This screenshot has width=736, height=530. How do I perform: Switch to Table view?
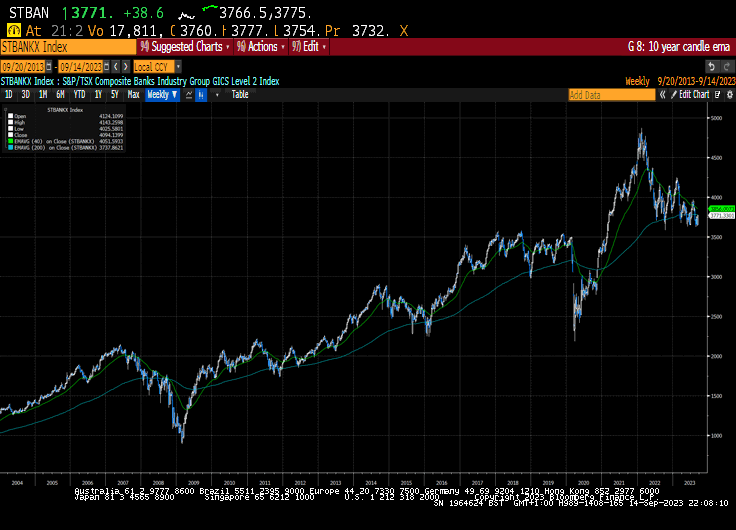tap(240, 95)
